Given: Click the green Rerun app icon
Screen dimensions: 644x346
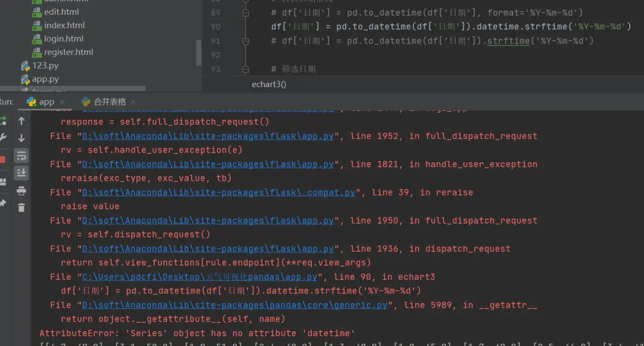Looking at the screenshot, I should click(3, 121).
